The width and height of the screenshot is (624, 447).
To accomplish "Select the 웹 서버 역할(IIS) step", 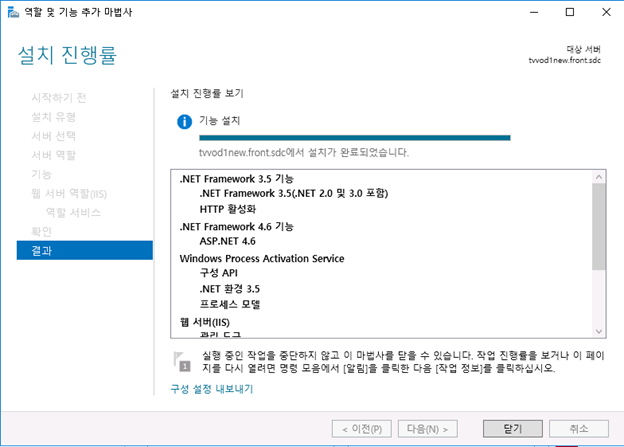I will click(x=69, y=193).
